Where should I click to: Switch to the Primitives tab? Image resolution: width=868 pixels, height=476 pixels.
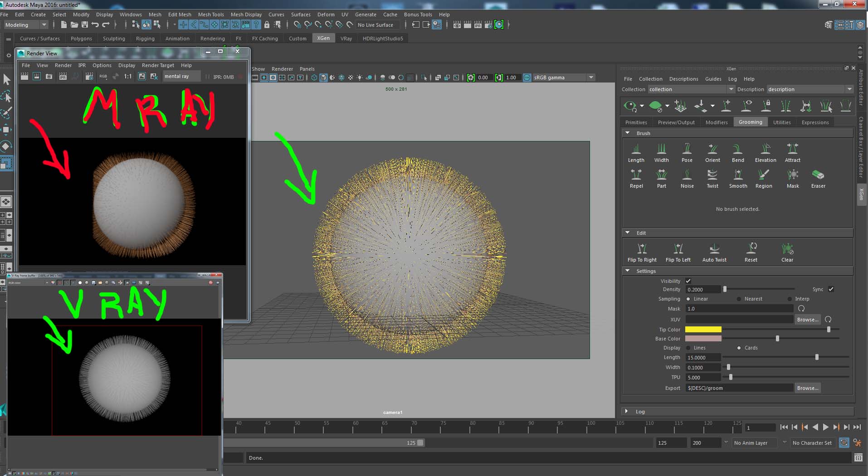tap(636, 122)
